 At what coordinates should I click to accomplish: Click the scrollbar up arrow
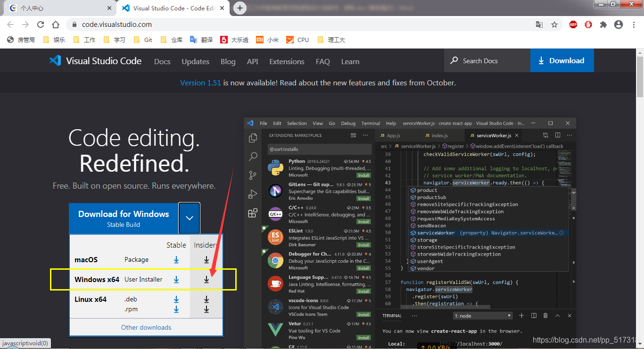[640, 53]
